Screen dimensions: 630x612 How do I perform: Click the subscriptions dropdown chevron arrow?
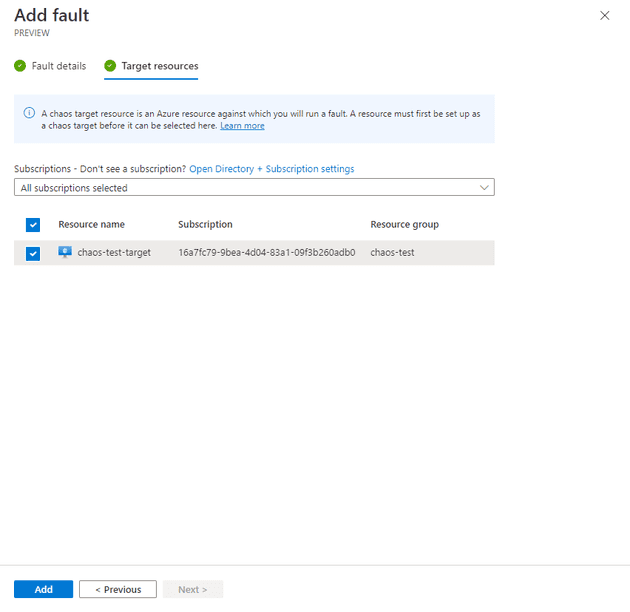click(484, 187)
